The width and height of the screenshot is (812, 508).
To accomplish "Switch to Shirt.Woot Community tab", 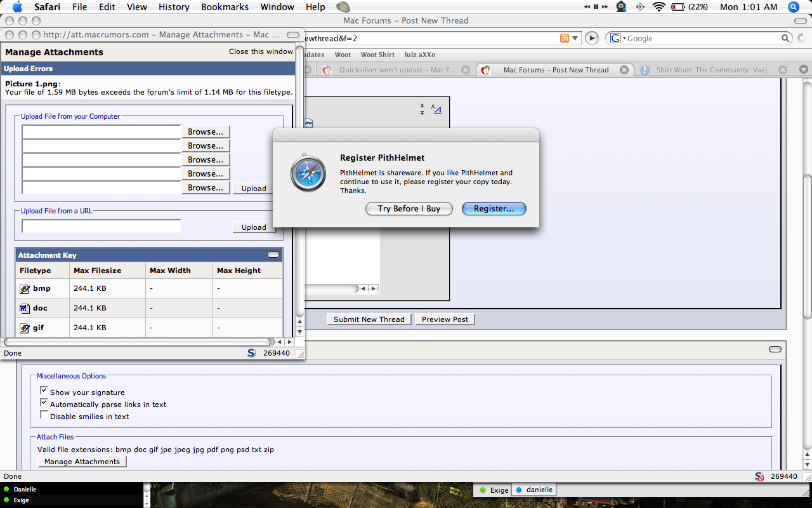I will coord(714,70).
